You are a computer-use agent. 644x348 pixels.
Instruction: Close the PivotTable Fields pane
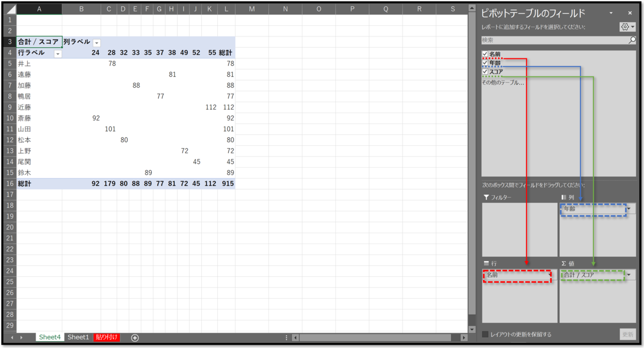coord(629,13)
